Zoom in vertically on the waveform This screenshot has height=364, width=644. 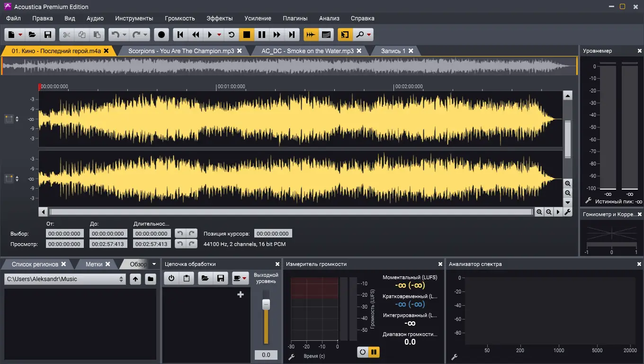(x=568, y=184)
